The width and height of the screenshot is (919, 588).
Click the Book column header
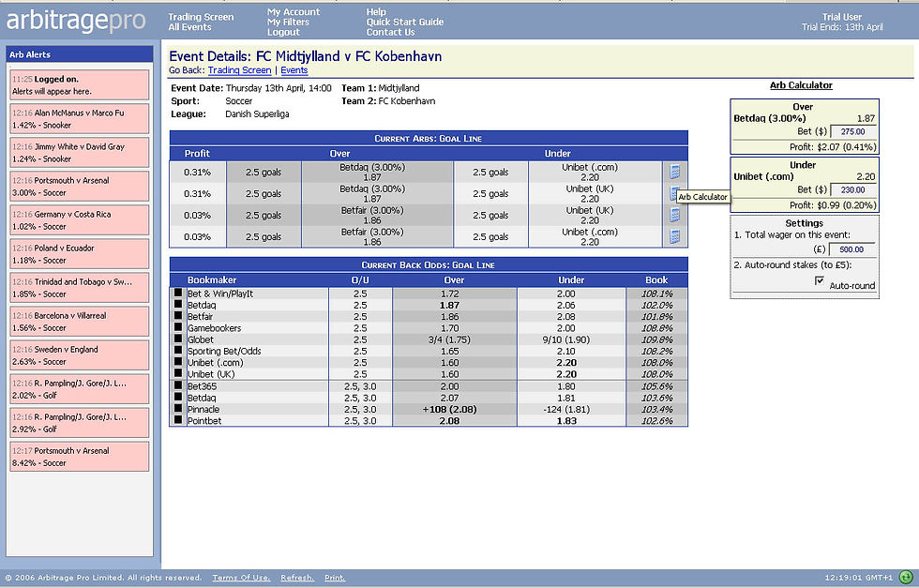click(656, 280)
